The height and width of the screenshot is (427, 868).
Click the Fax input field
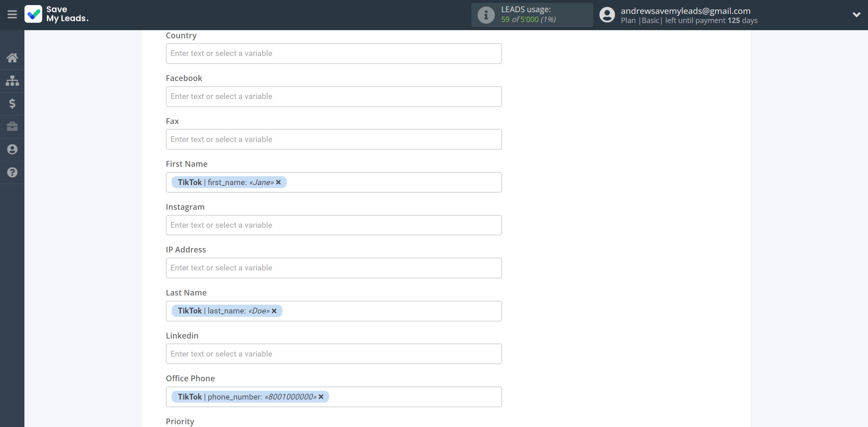[334, 139]
